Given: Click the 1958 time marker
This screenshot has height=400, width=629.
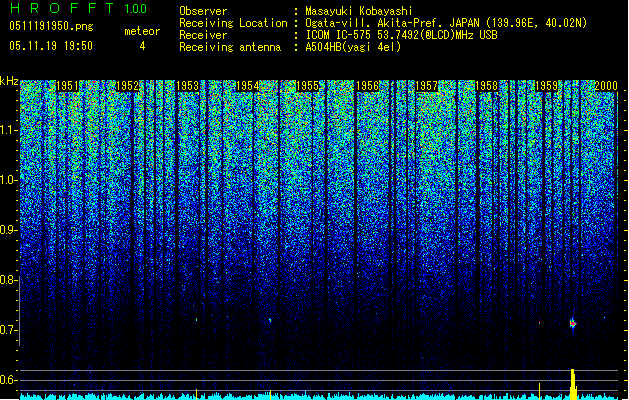Looking at the screenshot, I should click(487, 86).
